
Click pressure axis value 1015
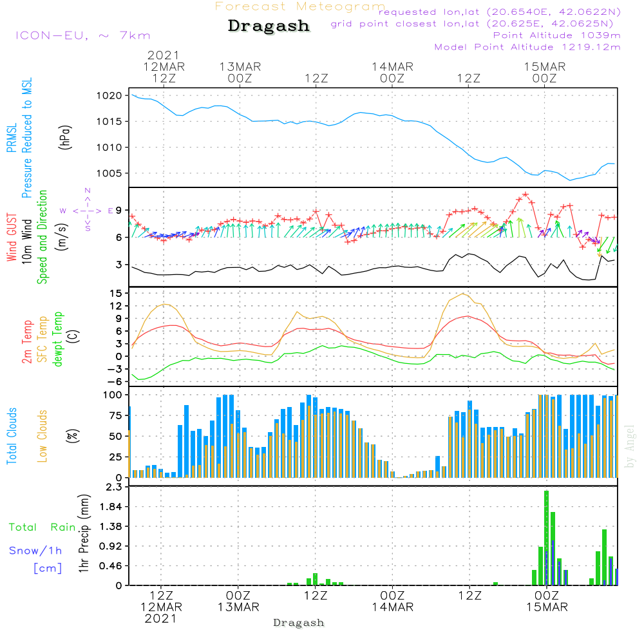pos(109,122)
